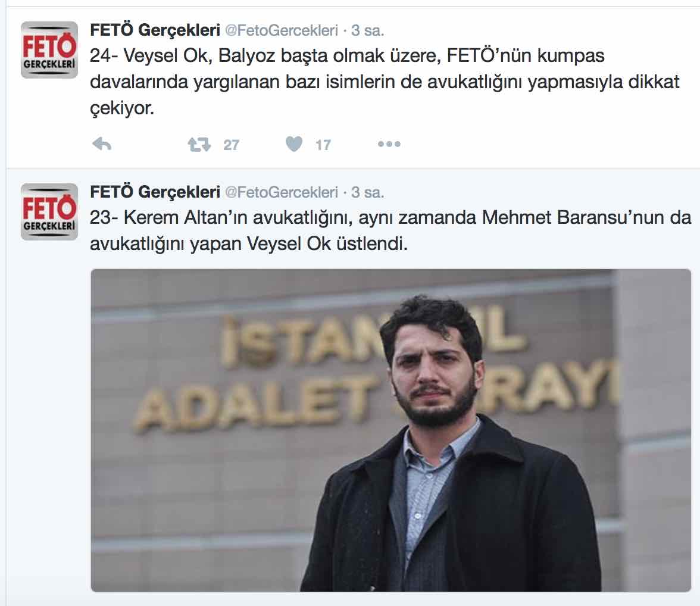Open @FetoGercekleri handle in first tweet

281,30
